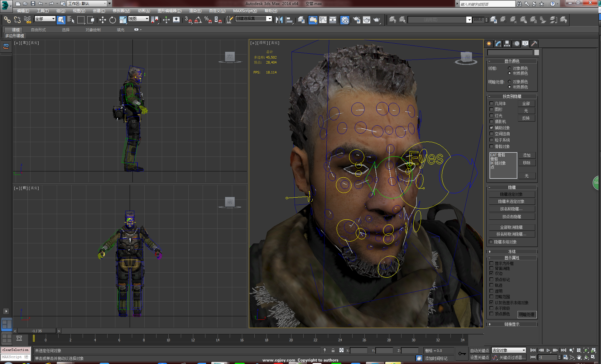Open the 渲染(R) menu
This screenshot has width=601, height=364.
click(x=195, y=11)
